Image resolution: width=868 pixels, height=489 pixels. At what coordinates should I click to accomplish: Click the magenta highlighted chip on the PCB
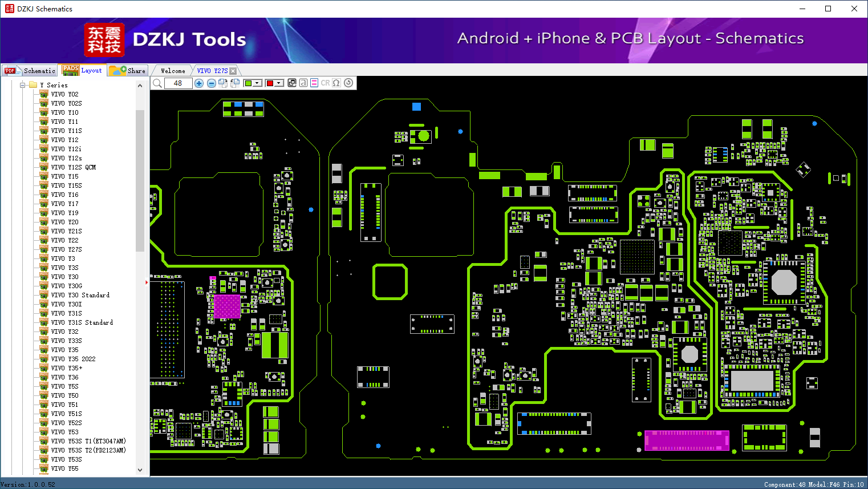pyautogui.click(x=227, y=306)
